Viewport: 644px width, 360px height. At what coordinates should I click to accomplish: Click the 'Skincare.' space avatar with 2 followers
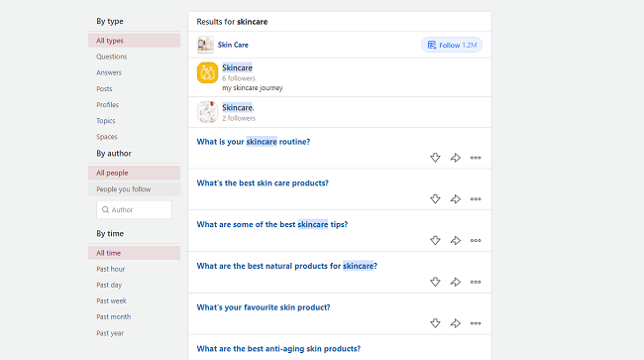pos(207,112)
